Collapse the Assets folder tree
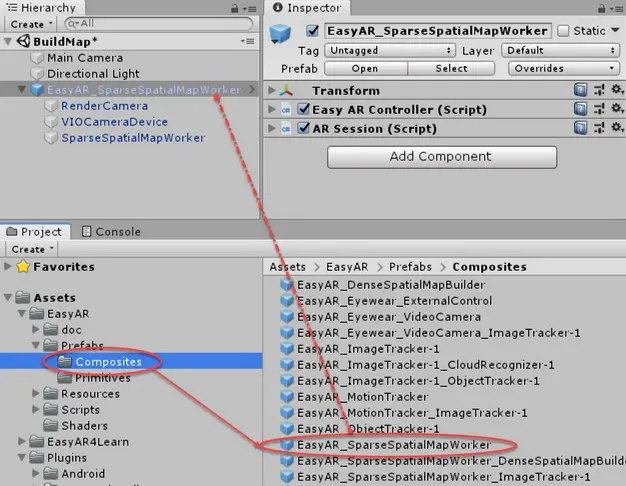This screenshot has width=626, height=486. [x=8, y=298]
